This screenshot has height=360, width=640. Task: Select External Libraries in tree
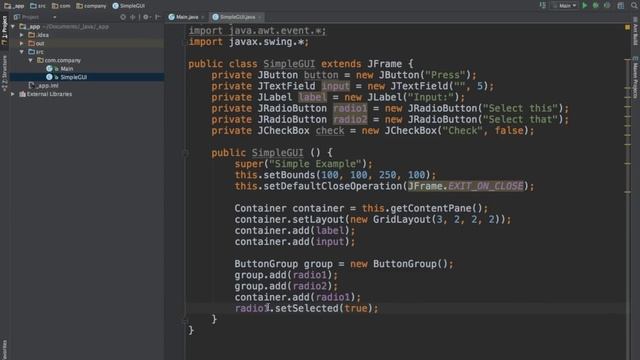click(45, 94)
